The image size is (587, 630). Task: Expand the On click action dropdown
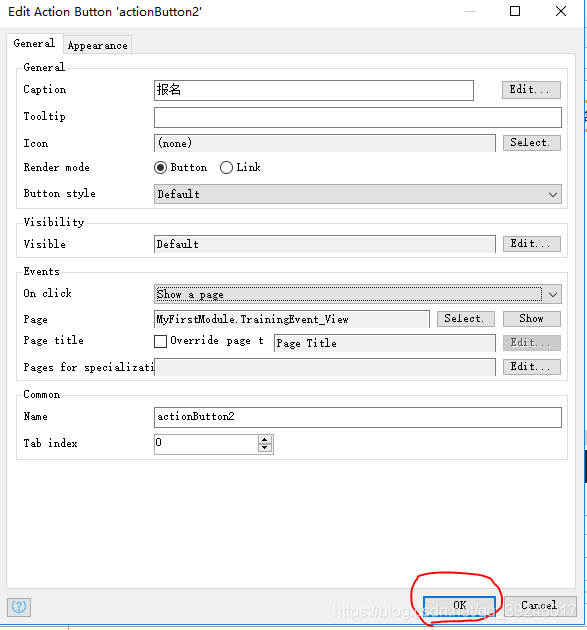point(358,295)
